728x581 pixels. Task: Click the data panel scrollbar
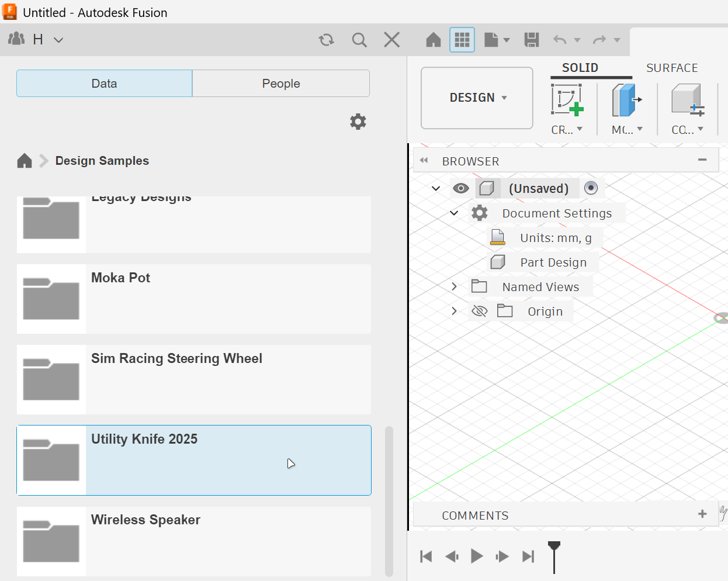tap(389, 502)
